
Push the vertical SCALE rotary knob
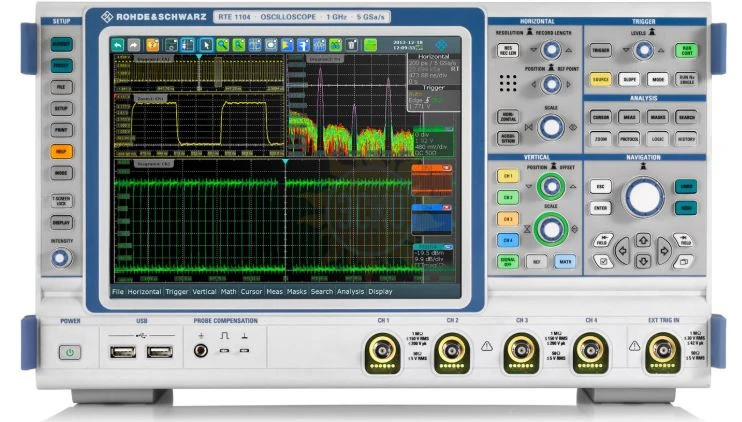click(x=551, y=229)
